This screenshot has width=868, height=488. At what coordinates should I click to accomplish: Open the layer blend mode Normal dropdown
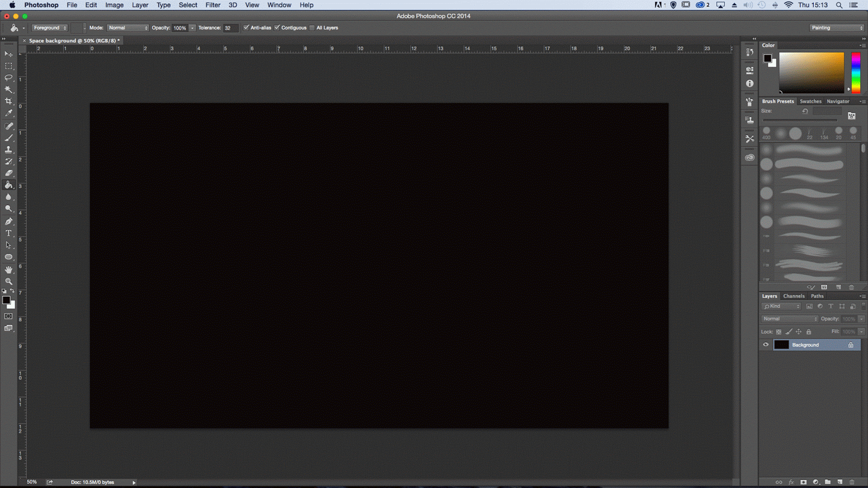click(789, 319)
